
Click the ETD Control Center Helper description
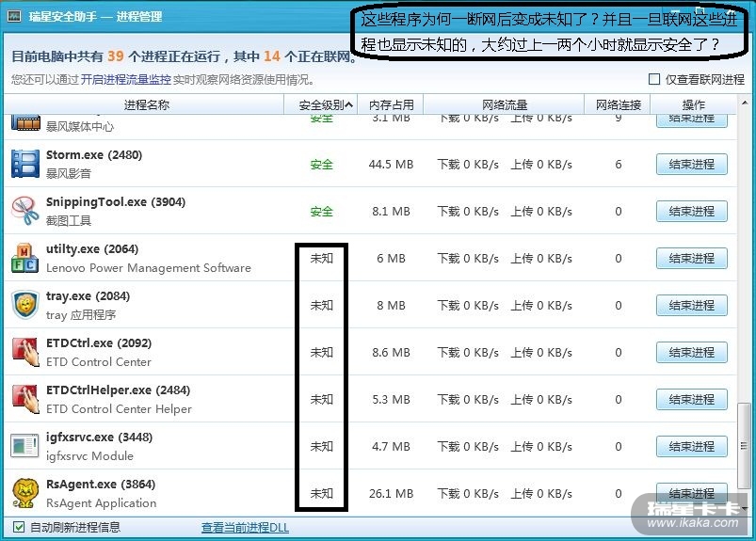[119, 409]
